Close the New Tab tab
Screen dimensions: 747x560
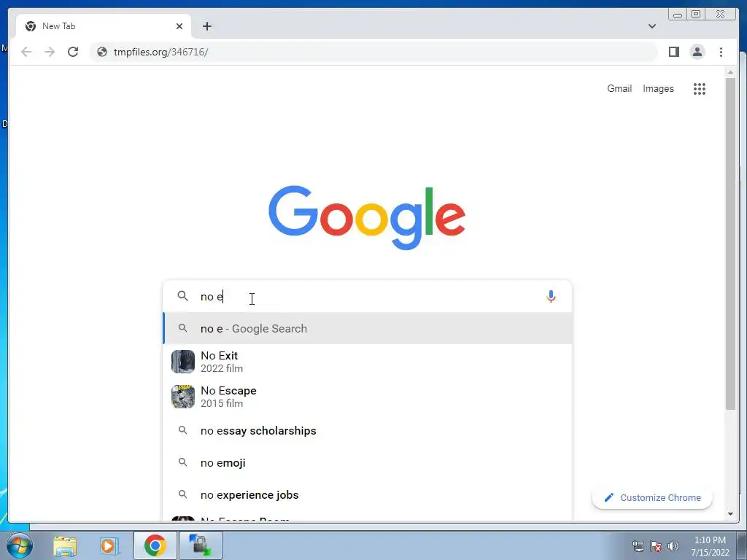pyautogui.click(x=179, y=26)
